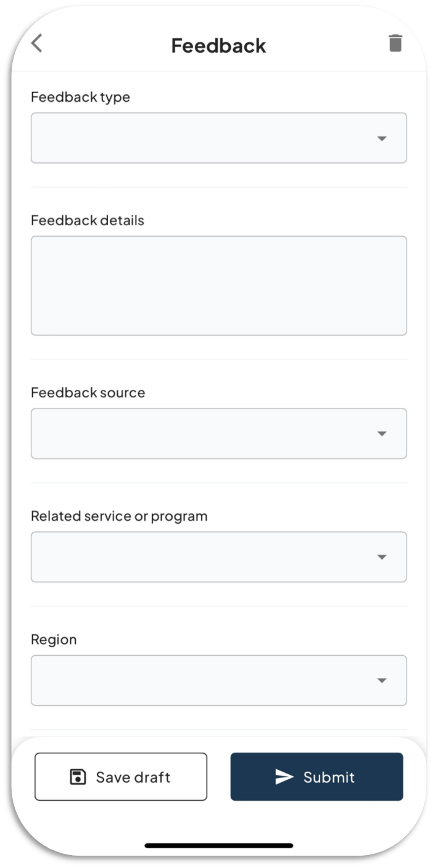Click the Submit button
This screenshot has width=433, height=868.
[x=316, y=777]
